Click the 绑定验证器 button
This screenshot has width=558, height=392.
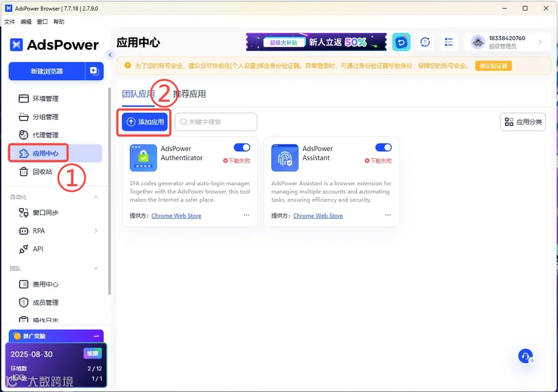tap(493, 66)
